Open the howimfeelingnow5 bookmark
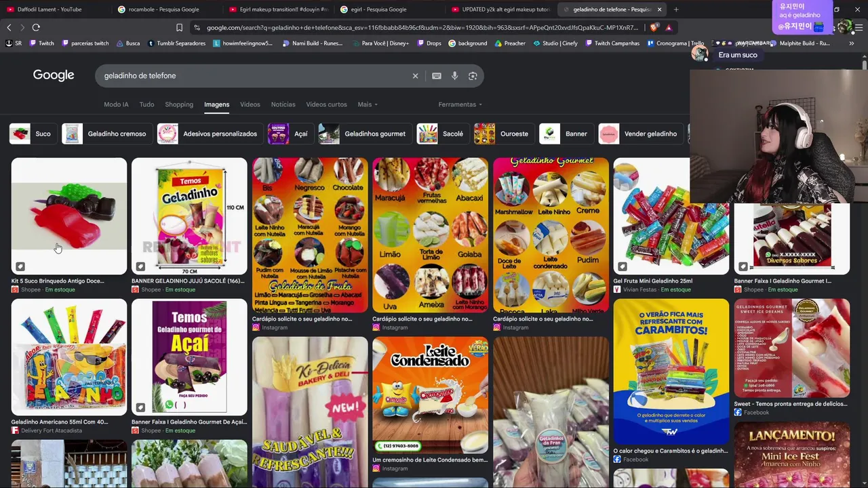 [x=243, y=43]
